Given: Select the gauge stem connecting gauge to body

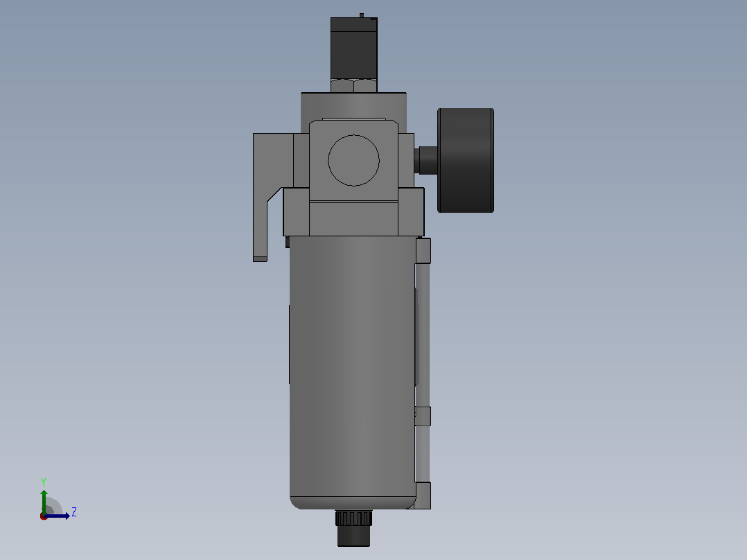Looking at the screenshot, I should (x=426, y=160).
